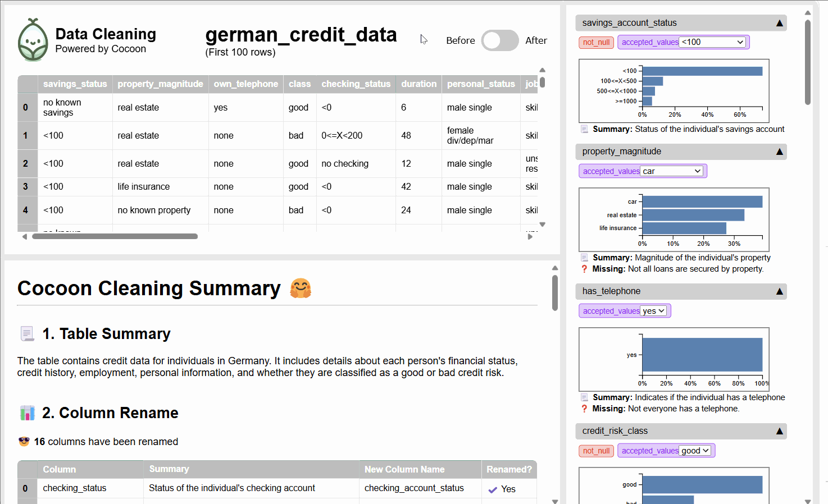This screenshot has width=828, height=504.
Task: Click the purple checkmark next to Yes
Action: 493,489
